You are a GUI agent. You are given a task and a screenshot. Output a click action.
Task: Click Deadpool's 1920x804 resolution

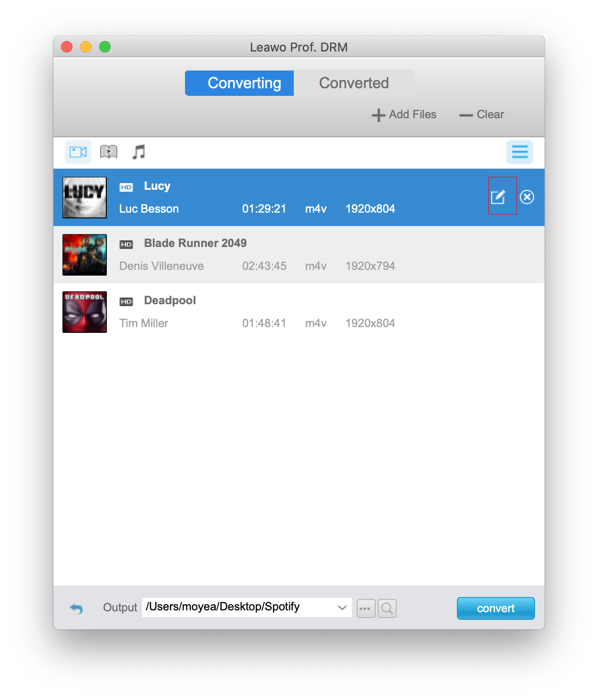[x=371, y=323]
